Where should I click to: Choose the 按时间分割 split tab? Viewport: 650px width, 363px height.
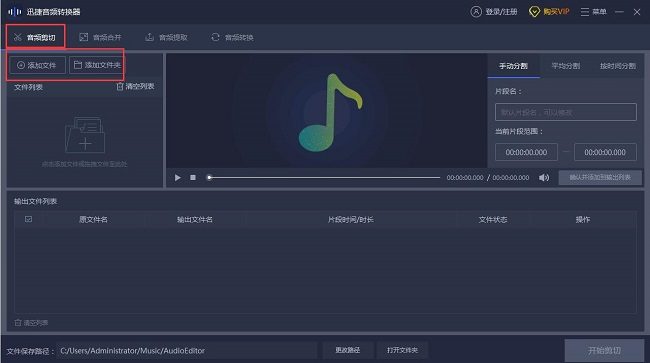click(618, 66)
